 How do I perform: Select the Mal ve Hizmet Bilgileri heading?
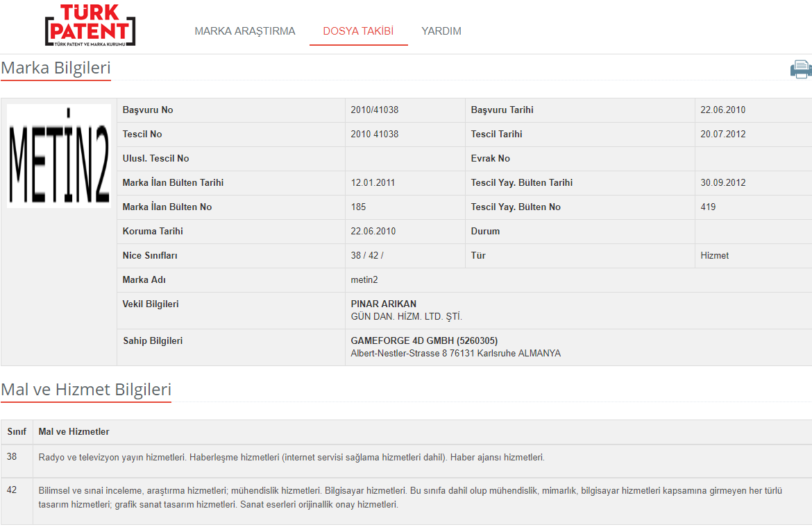(x=86, y=390)
